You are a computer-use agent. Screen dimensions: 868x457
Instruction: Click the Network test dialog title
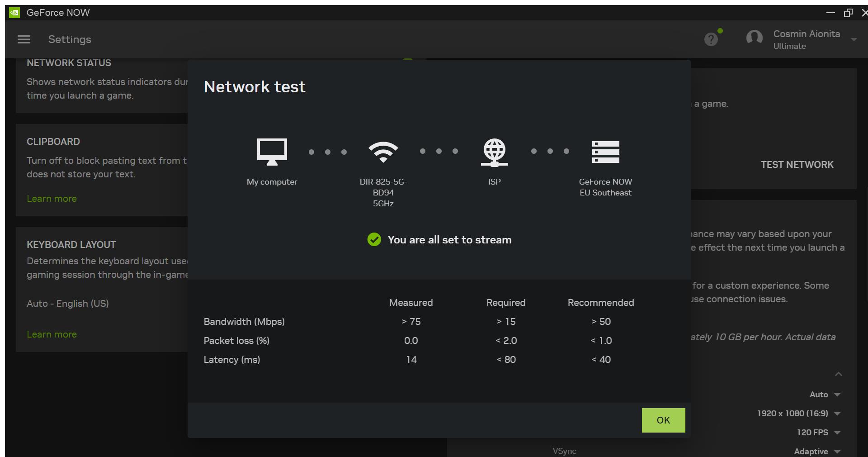[x=255, y=87]
